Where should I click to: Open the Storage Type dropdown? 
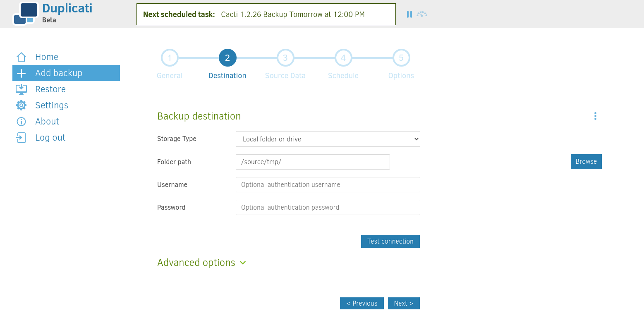328,139
